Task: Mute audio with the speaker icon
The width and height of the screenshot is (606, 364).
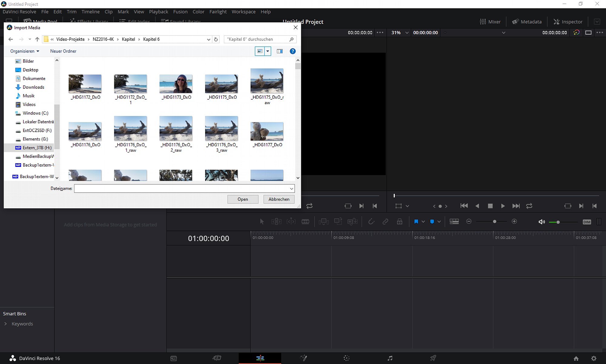Action: (542, 222)
